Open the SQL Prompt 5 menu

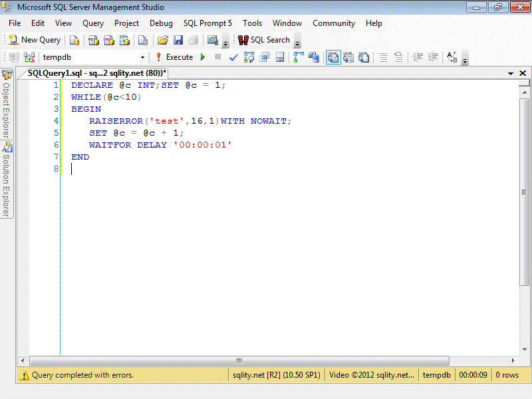click(x=207, y=23)
